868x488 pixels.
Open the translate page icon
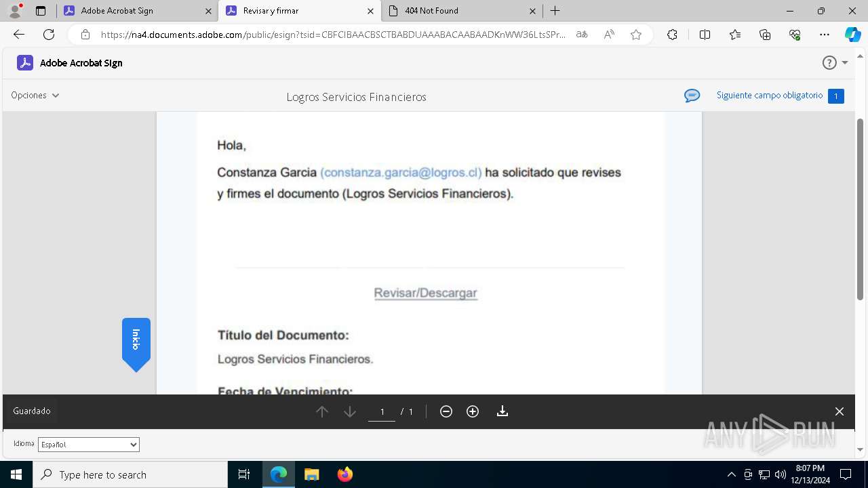click(x=582, y=35)
